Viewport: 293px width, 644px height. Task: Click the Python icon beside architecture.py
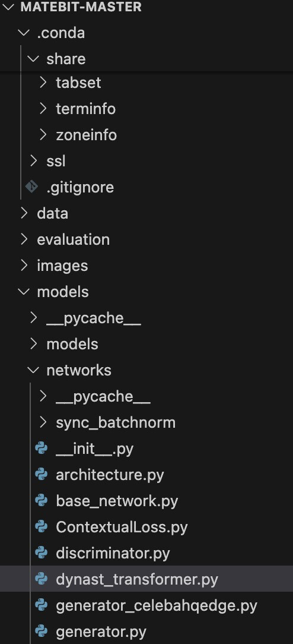[x=42, y=475]
